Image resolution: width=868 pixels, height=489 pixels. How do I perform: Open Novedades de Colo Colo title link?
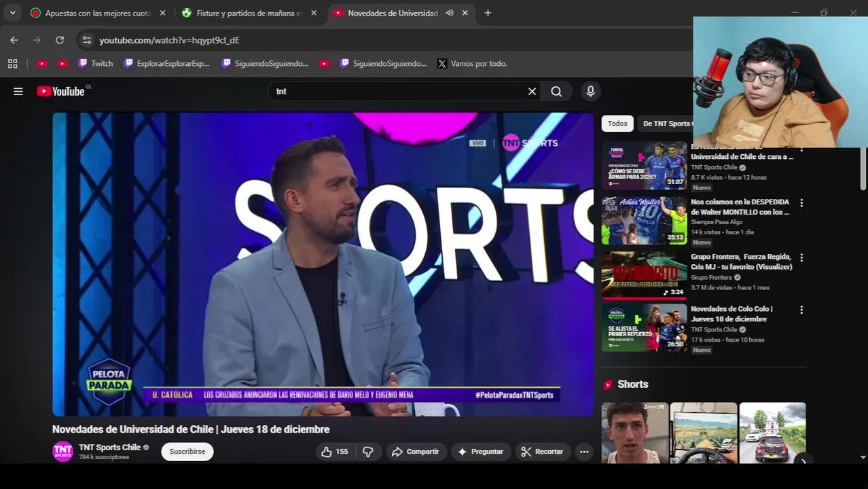click(731, 314)
